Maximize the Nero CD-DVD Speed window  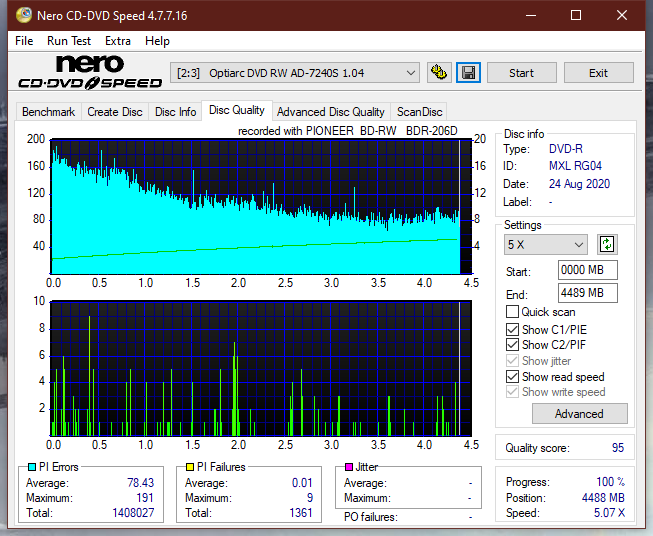click(576, 15)
